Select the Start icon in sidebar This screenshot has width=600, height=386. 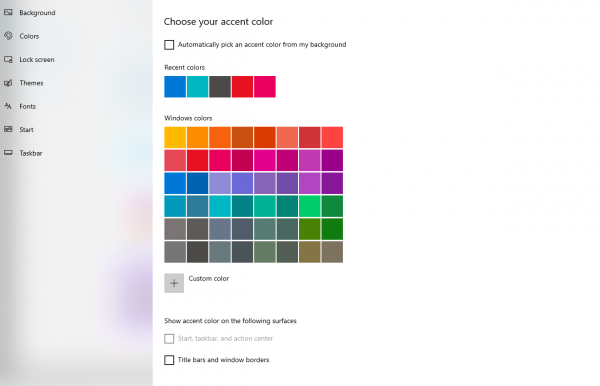(x=8, y=129)
